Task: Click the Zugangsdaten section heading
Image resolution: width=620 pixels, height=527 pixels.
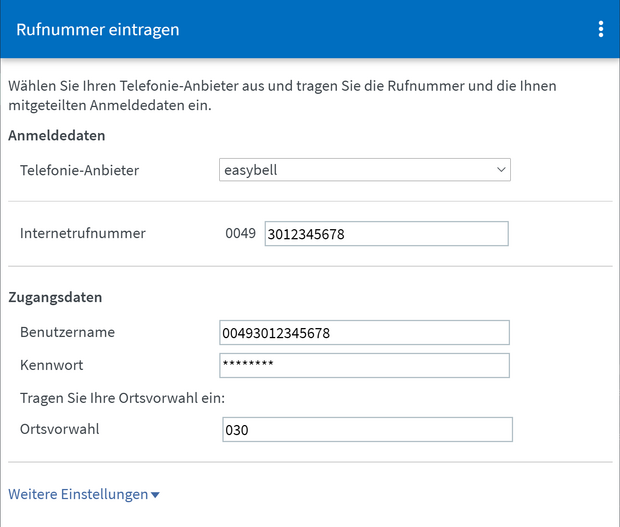Action: pyautogui.click(x=55, y=297)
